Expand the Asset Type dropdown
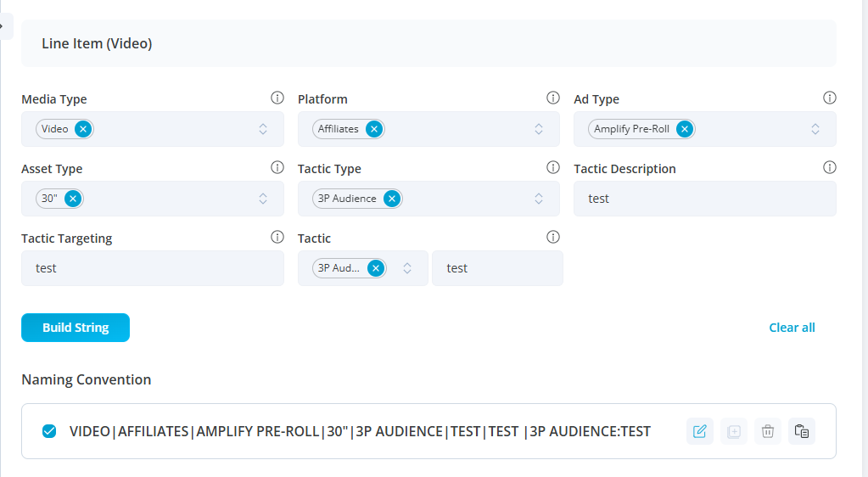The image size is (868, 477). [x=263, y=199]
